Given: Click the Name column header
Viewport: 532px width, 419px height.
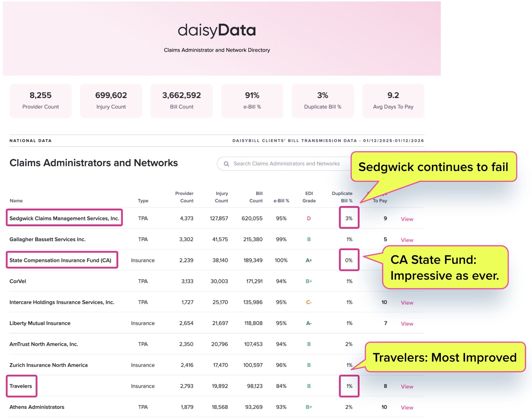Looking at the screenshot, I should [x=16, y=201].
